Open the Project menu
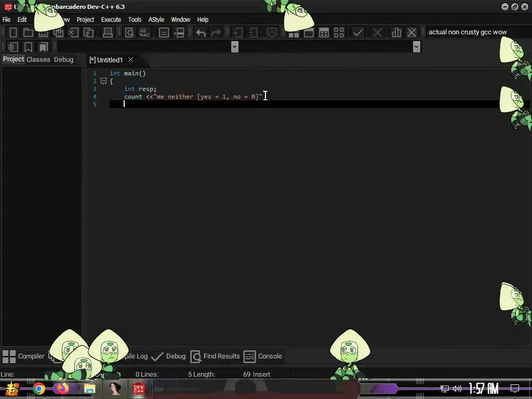The width and height of the screenshot is (532, 399). point(85,19)
